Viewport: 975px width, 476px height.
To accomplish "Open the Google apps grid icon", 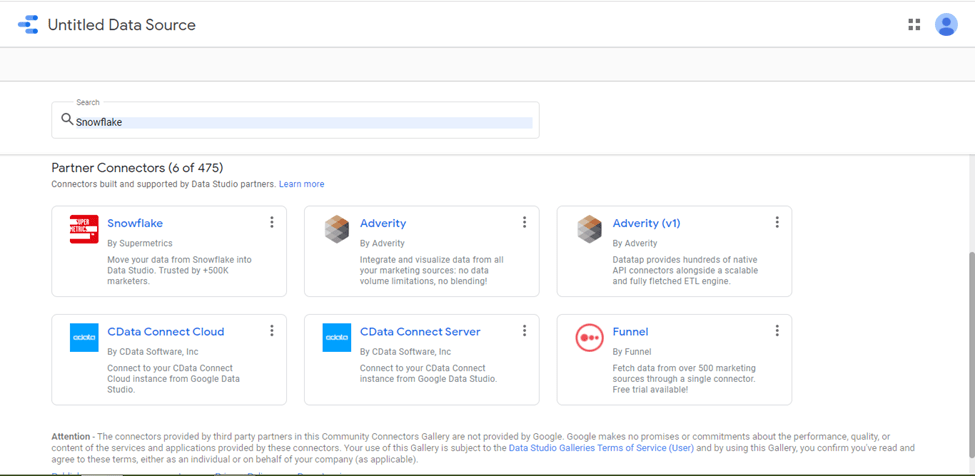I will (914, 25).
